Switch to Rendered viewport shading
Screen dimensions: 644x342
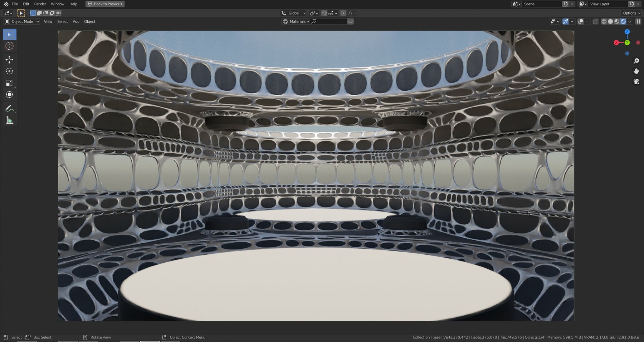point(623,21)
